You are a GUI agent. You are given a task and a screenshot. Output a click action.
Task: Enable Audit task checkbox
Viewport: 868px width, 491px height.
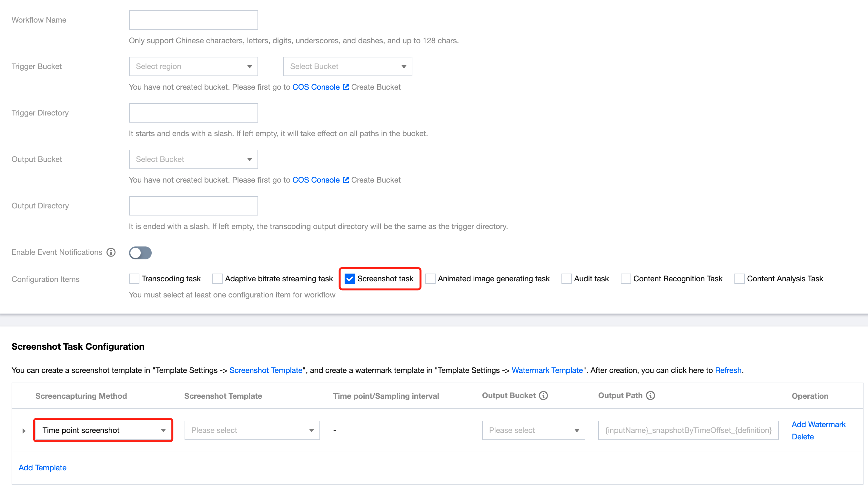coord(567,279)
